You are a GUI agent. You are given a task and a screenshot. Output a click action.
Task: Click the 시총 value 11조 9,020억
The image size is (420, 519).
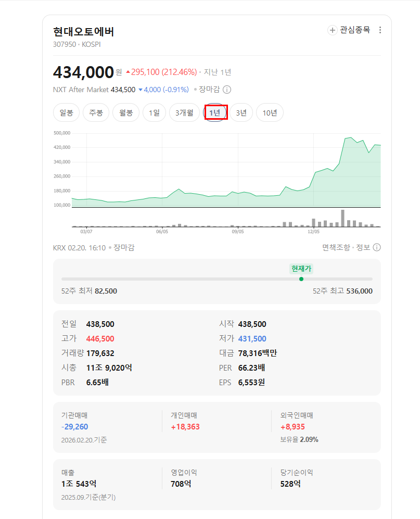tap(109, 368)
